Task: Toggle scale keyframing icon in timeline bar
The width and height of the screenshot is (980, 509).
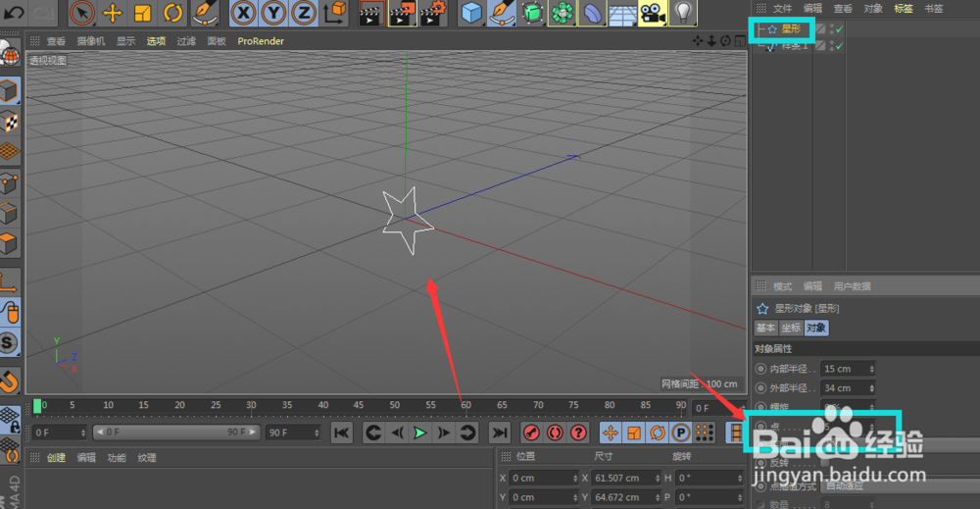Action: 634,433
